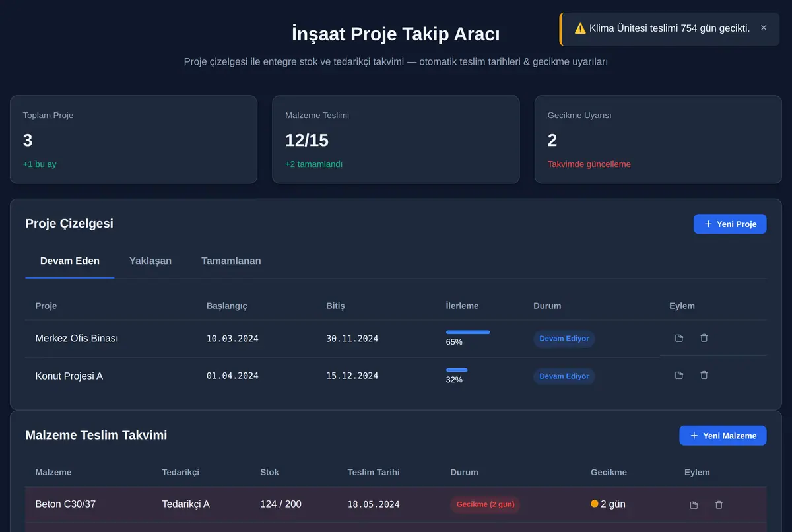Image resolution: width=792 pixels, height=532 pixels.
Task: Select the Konut Projesi A project name
Action: [69, 376]
